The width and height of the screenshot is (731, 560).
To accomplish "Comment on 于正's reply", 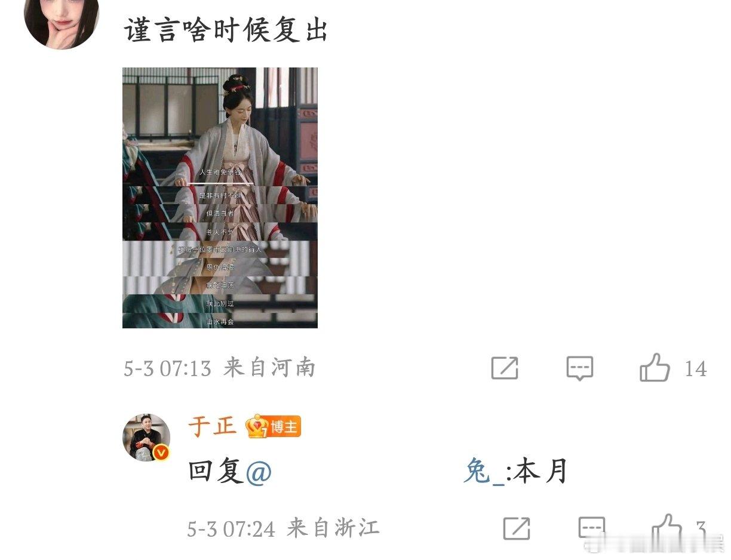I will click(x=592, y=528).
